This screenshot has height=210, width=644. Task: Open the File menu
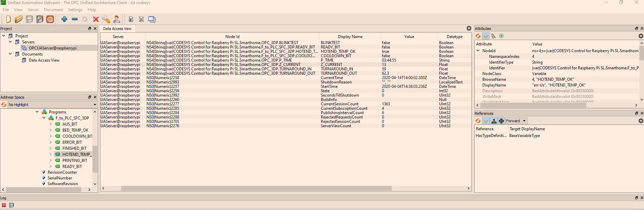pos(6,10)
